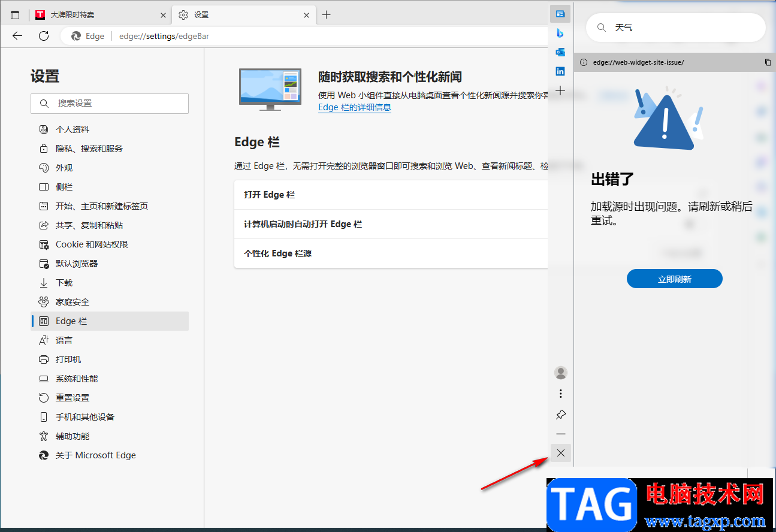Open the Edge bar profile avatar
This screenshot has height=532, width=776.
point(561,373)
